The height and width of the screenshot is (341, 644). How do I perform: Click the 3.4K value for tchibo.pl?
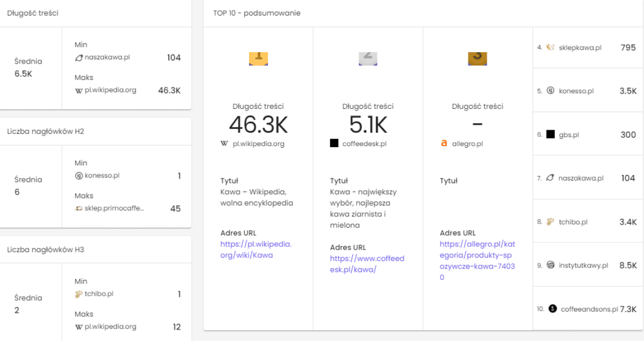click(x=628, y=222)
